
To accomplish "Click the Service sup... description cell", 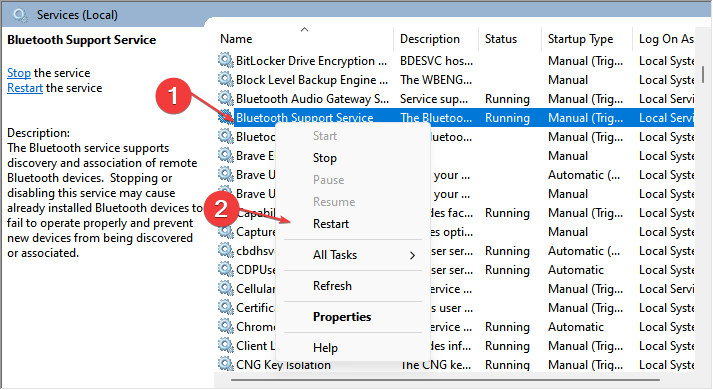I will point(434,99).
